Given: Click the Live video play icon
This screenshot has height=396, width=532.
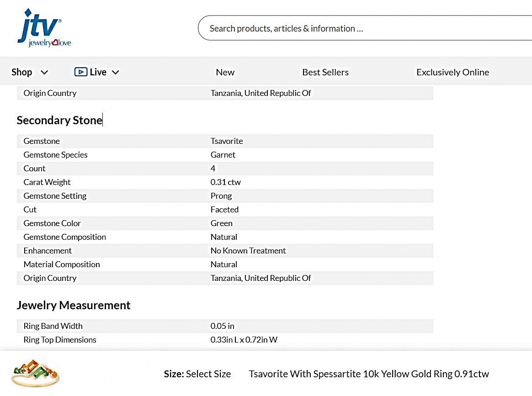Looking at the screenshot, I should click(81, 72).
